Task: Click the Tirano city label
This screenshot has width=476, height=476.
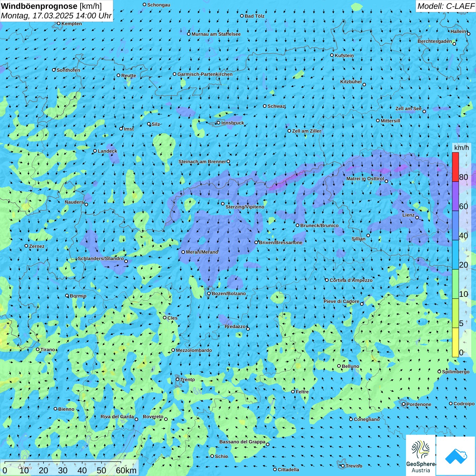Action: coord(48,350)
